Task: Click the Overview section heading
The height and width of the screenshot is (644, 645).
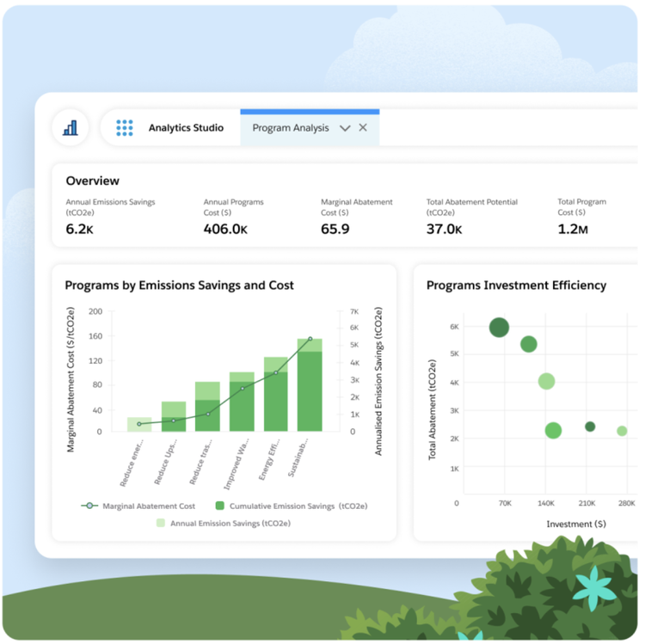Action: point(93,181)
